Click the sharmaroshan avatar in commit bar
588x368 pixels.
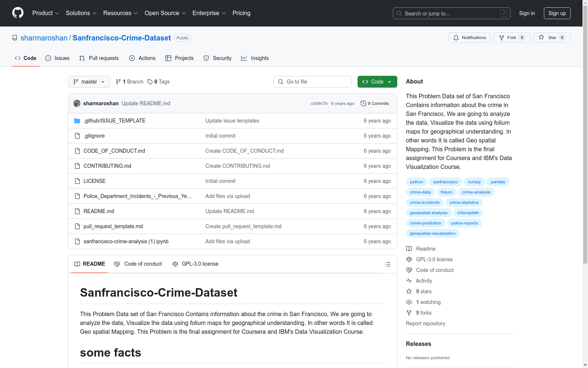click(77, 103)
